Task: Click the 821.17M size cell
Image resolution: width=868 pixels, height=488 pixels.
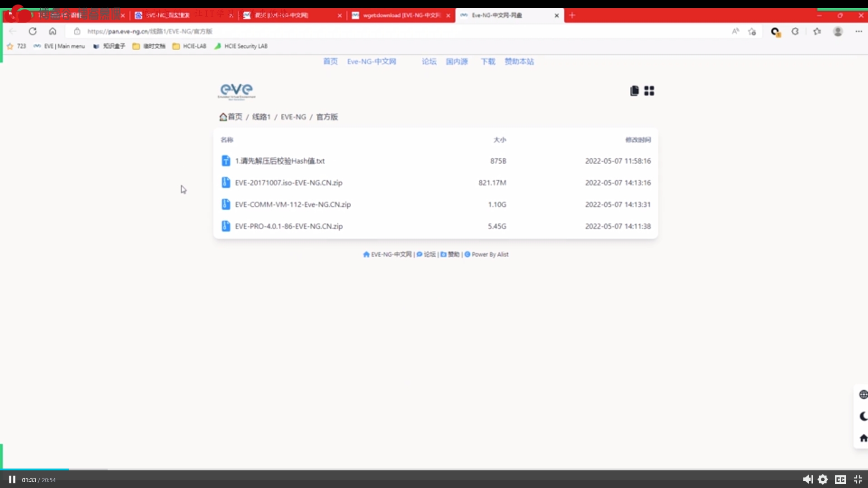Action: (492, 183)
